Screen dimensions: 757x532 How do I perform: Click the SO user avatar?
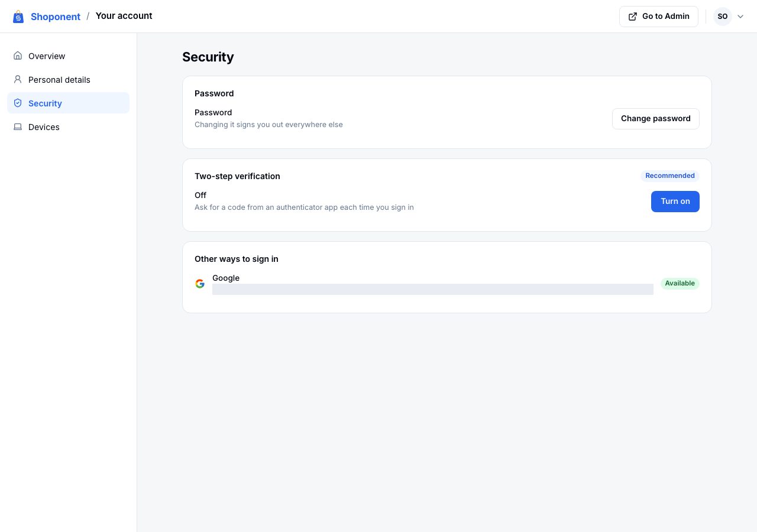coord(723,17)
